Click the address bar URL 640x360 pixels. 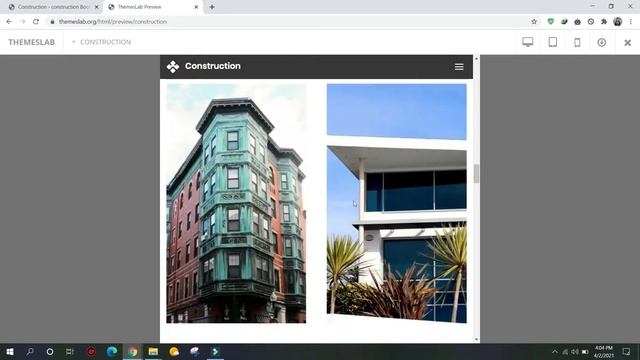pyautogui.click(x=113, y=22)
